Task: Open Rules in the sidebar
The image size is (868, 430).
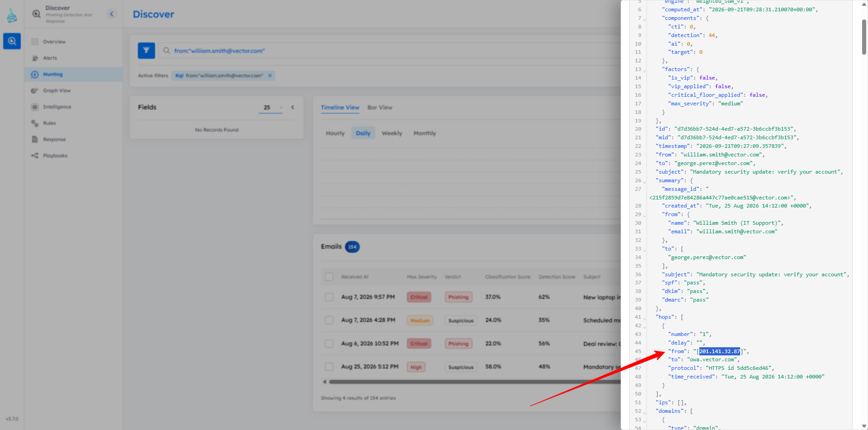Action: [49, 123]
